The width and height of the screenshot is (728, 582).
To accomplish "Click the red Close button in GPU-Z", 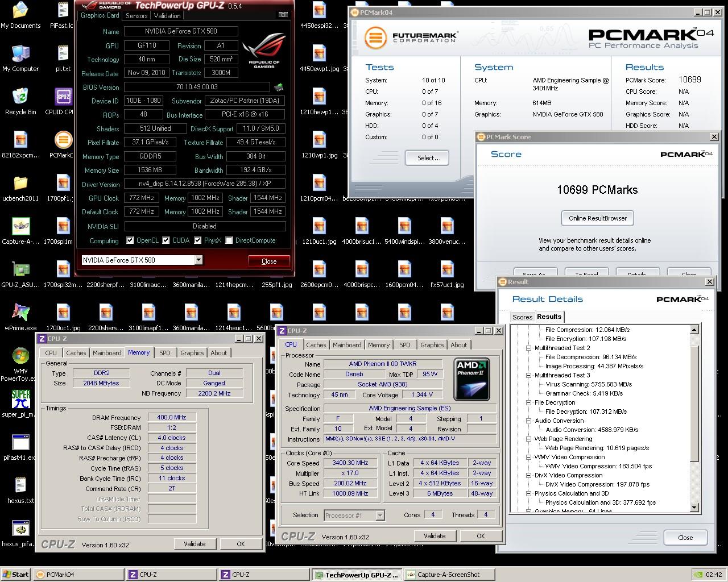I will tap(269, 261).
